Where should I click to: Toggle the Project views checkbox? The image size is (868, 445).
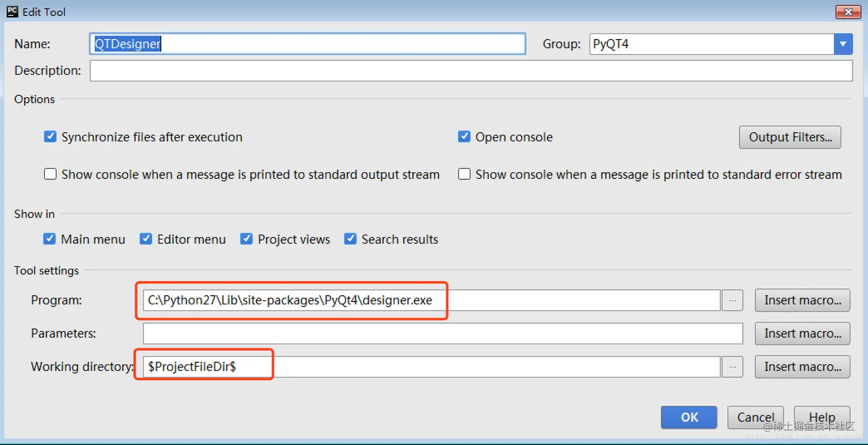[x=247, y=239]
